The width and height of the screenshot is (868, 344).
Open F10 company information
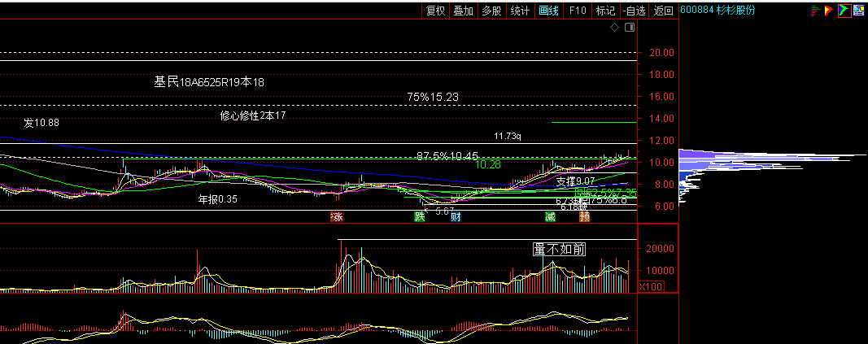coord(578,11)
